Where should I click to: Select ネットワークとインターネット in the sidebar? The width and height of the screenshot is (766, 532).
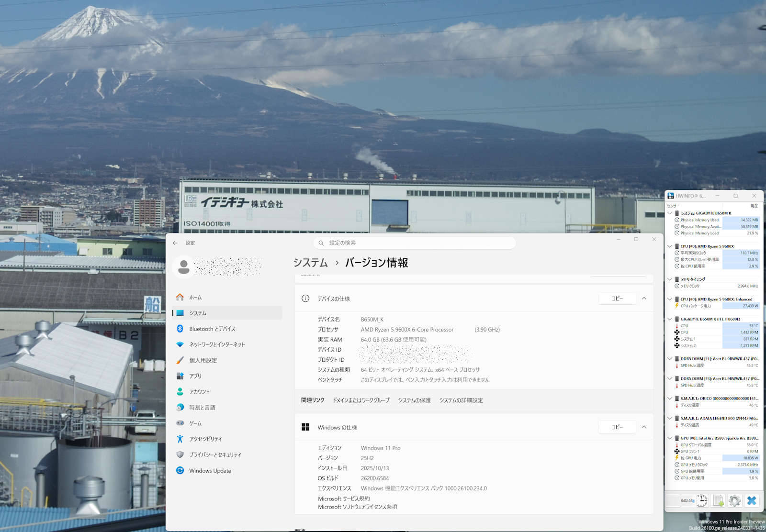(x=216, y=344)
